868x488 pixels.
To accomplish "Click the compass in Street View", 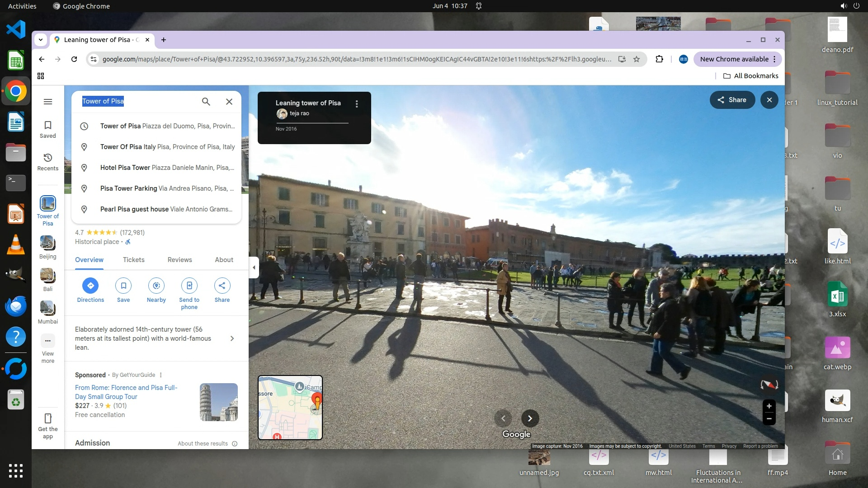I will pyautogui.click(x=769, y=385).
